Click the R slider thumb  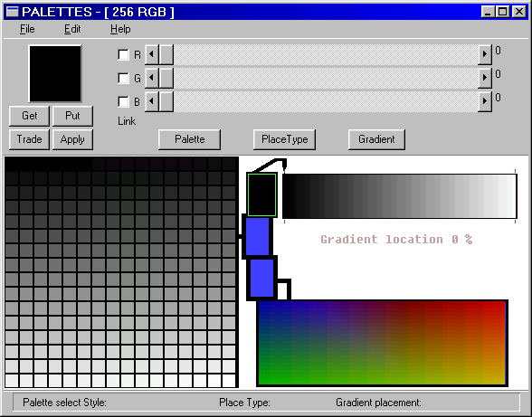coord(166,54)
